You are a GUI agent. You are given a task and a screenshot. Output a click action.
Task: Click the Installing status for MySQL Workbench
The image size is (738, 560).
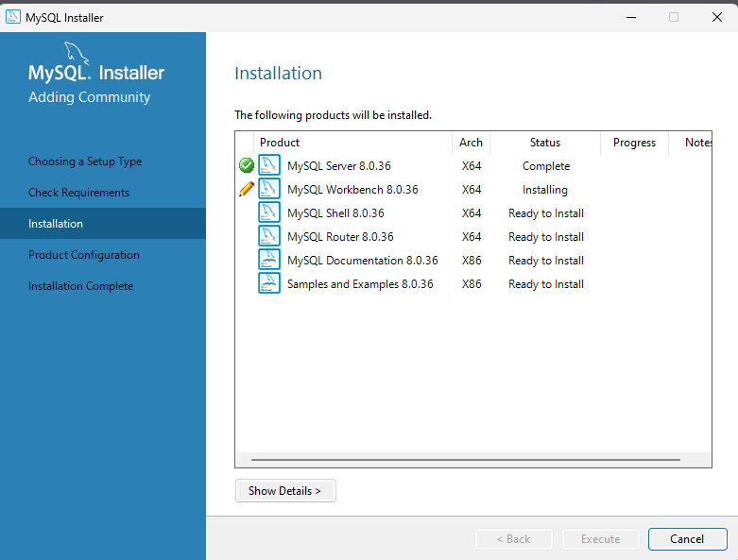pyautogui.click(x=545, y=190)
